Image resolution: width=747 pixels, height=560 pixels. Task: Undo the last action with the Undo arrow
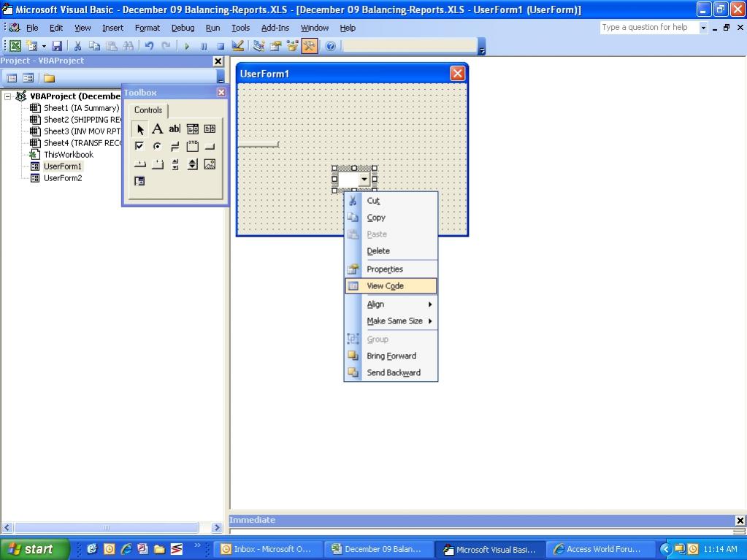(149, 46)
